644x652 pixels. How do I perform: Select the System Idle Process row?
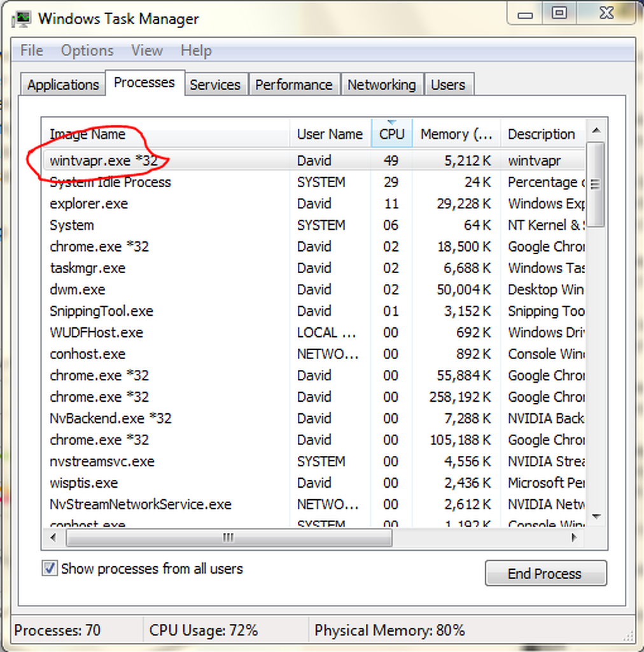pos(314,182)
